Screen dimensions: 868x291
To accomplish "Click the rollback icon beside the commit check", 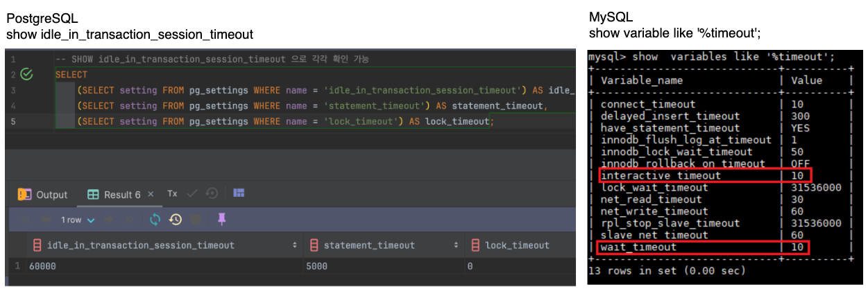I will pyautogui.click(x=212, y=193).
